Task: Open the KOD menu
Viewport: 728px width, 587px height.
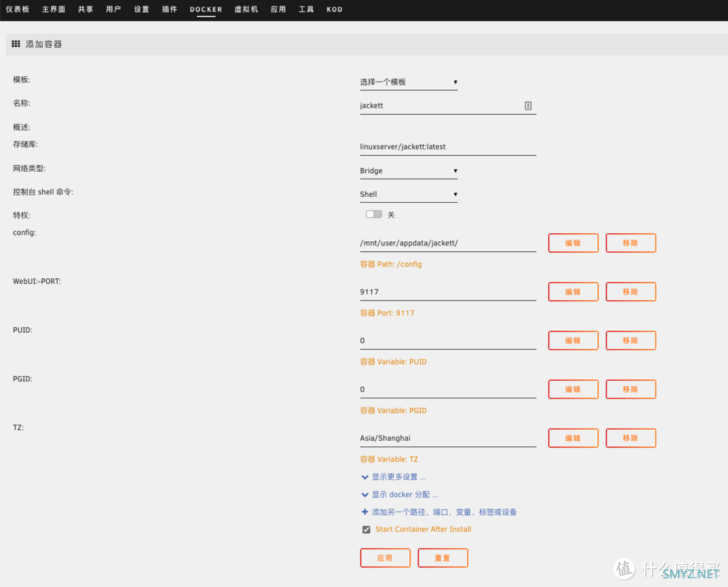Action: (334, 9)
